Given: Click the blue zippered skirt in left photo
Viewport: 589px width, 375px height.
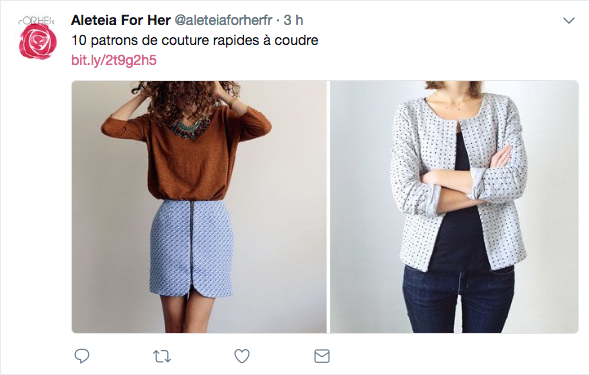Looking at the screenshot, I should 192,248.
